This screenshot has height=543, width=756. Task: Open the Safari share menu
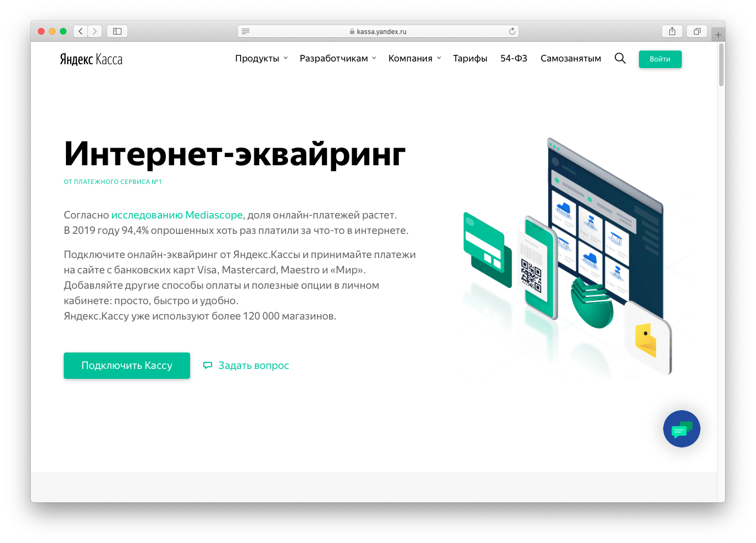click(x=672, y=31)
